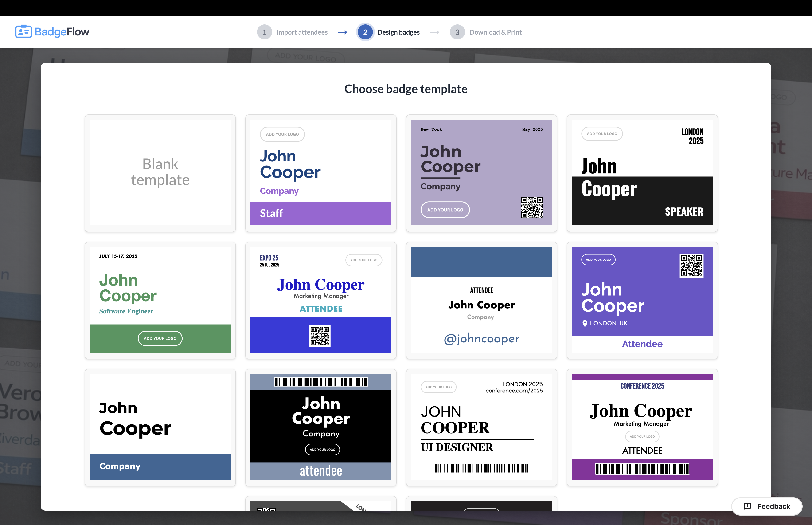The width and height of the screenshot is (812, 525).
Task: Click top barcode on black attendee template
Action: pyautogui.click(x=321, y=382)
